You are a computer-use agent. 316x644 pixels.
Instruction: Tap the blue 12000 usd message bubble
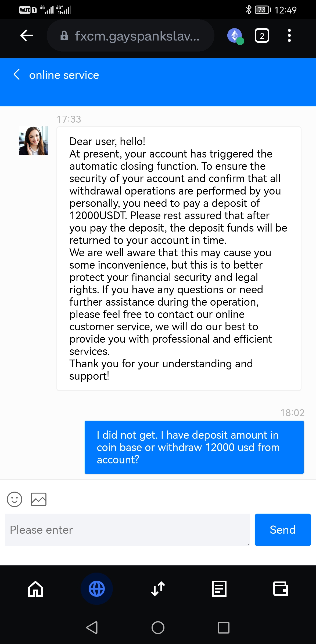pos(194,447)
